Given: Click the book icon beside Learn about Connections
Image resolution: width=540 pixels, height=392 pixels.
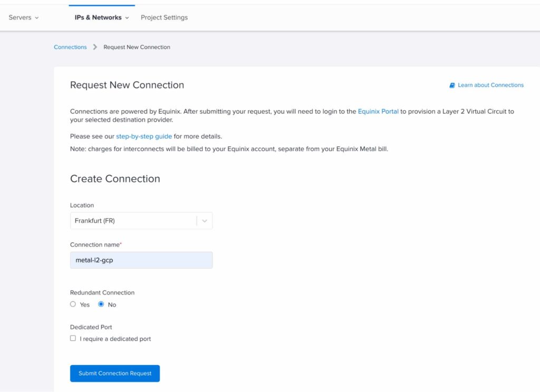Looking at the screenshot, I should 451,85.
